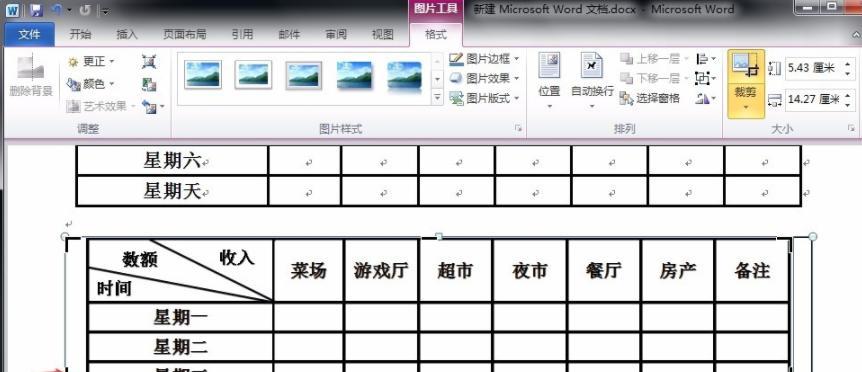Image resolution: width=862 pixels, height=372 pixels.
Task: Increase picture width with the up stepper
Action: [x=849, y=95]
